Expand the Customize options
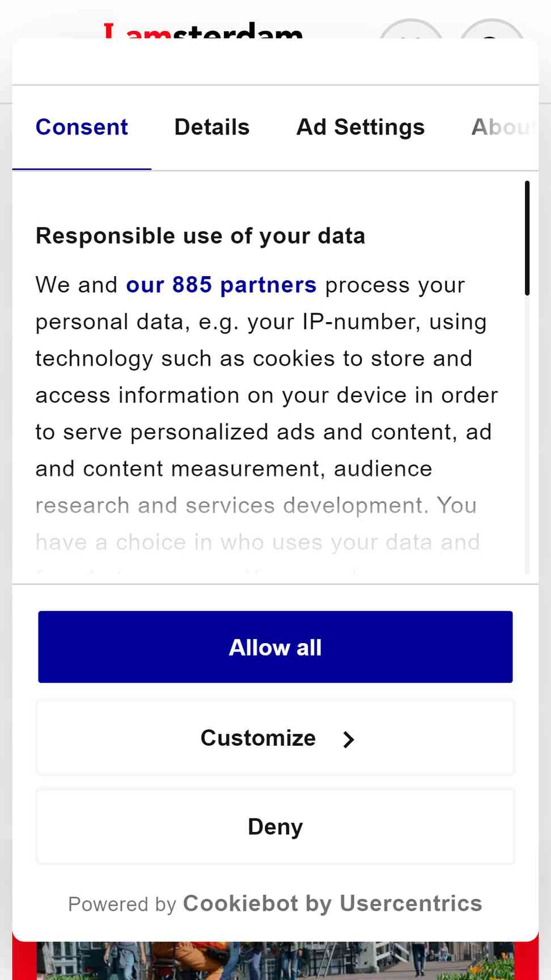This screenshot has height=980, width=551. tap(275, 738)
